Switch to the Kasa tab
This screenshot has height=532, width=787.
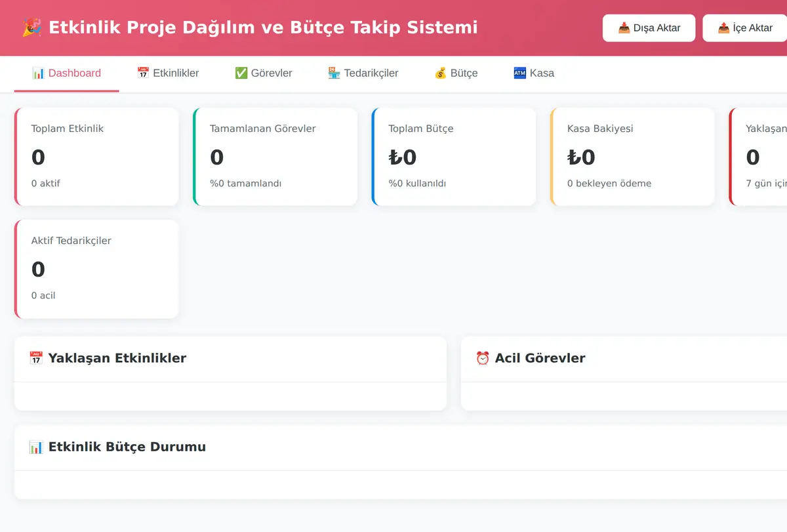pyautogui.click(x=534, y=73)
